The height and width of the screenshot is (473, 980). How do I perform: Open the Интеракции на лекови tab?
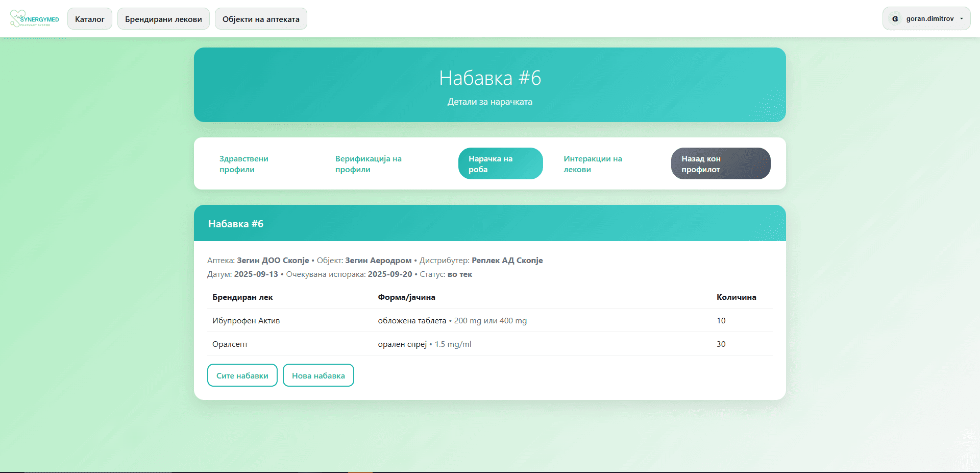tap(593, 164)
